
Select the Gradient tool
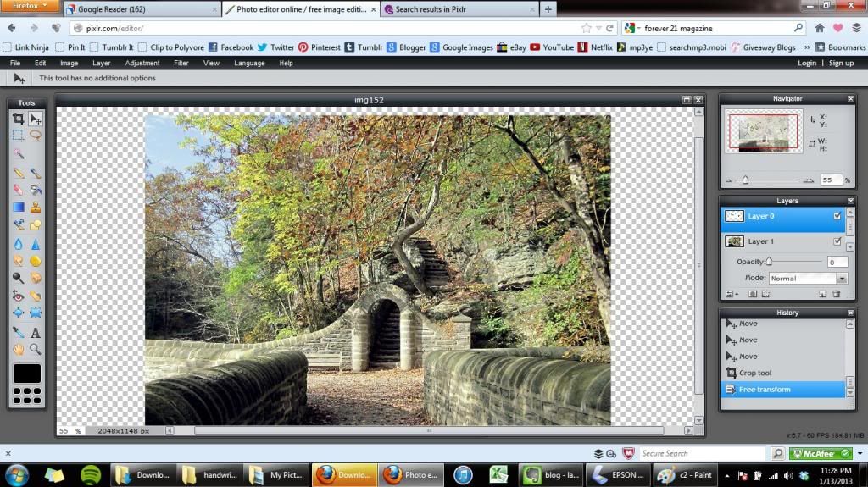(x=18, y=207)
